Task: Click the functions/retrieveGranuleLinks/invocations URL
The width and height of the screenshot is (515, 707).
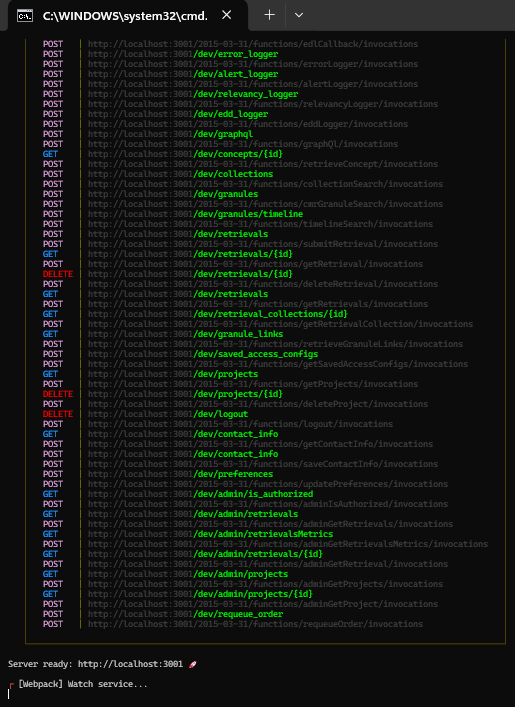Action: coord(276,344)
